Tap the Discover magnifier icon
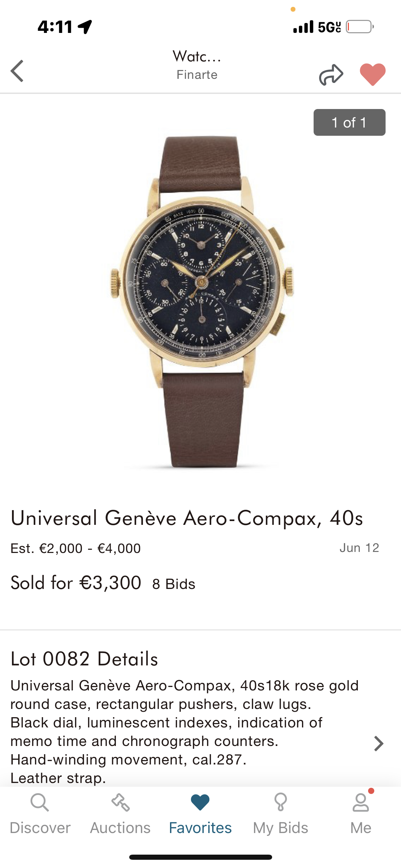 tap(40, 803)
